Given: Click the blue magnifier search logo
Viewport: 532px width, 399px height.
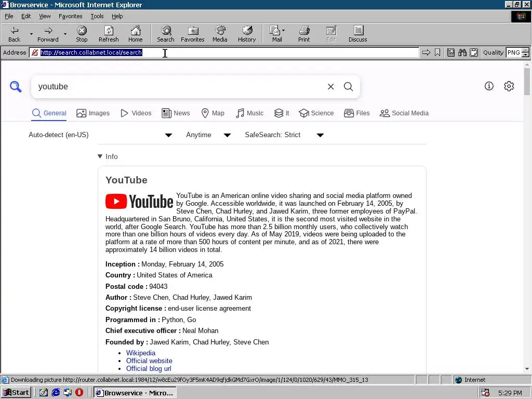Looking at the screenshot, I should click(x=16, y=87).
